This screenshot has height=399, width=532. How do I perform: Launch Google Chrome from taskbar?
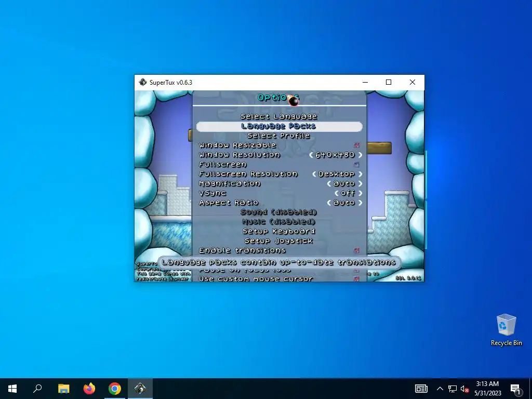(115, 389)
